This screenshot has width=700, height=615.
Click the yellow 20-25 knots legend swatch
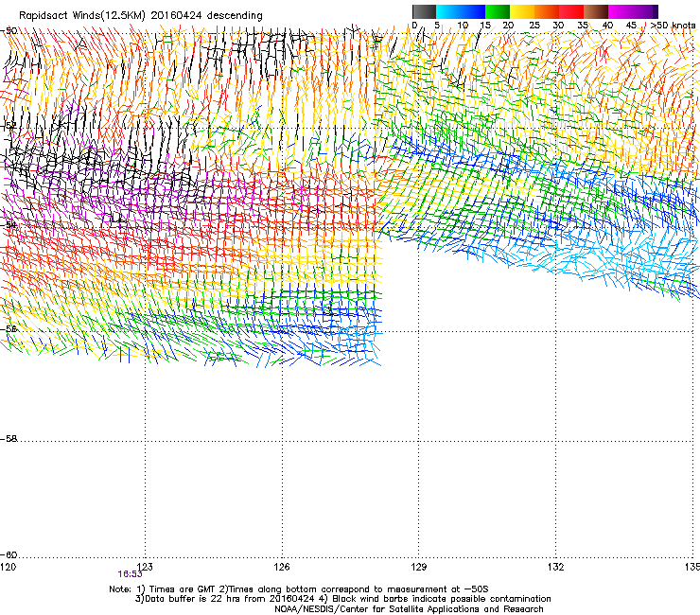tap(522, 11)
